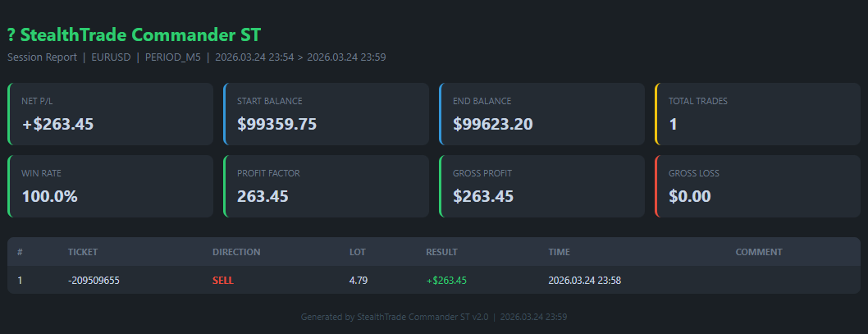868x334 pixels.
Task: Open the Gross Profit card
Action: click(x=541, y=186)
